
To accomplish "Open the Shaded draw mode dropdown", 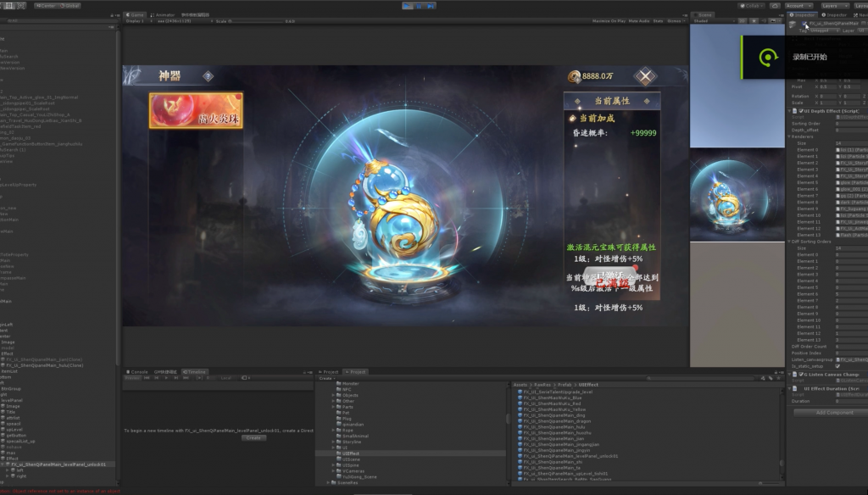I will click(x=712, y=21).
